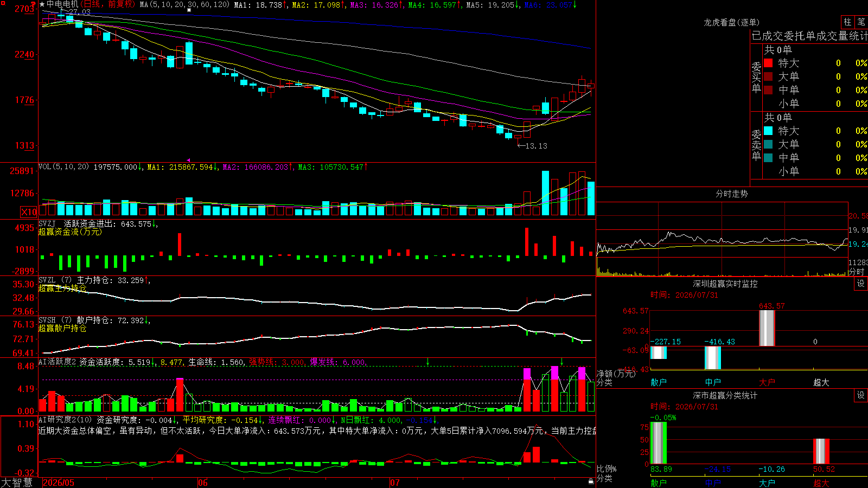Open 设 settings for 深市超赢分类统计
The image size is (868, 488).
tap(861, 395)
